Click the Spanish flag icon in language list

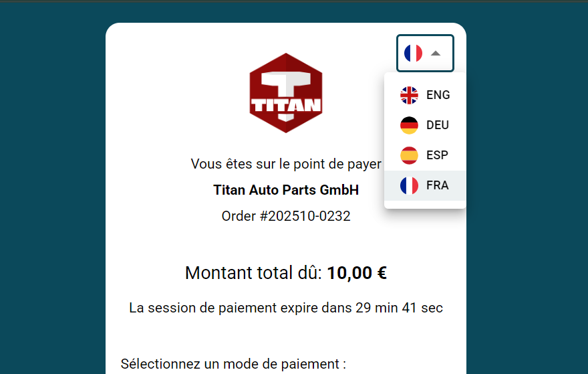409,155
